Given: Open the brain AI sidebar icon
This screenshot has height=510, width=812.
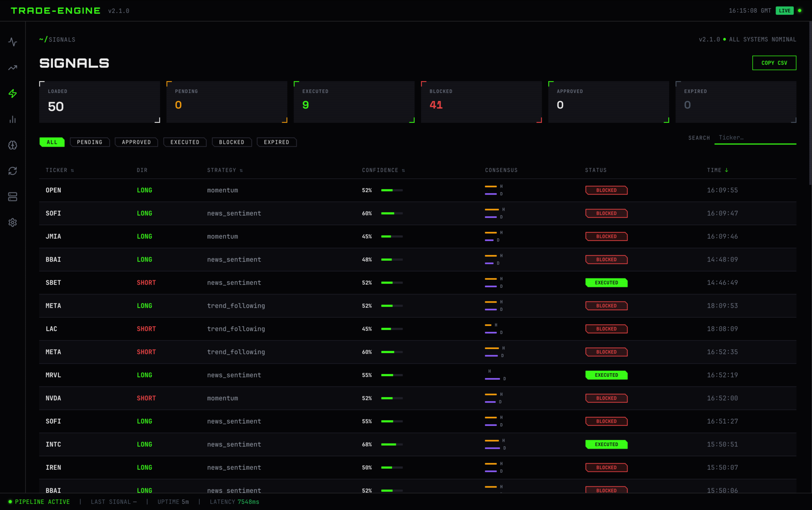Looking at the screenshot, I should tap(13, 145).
